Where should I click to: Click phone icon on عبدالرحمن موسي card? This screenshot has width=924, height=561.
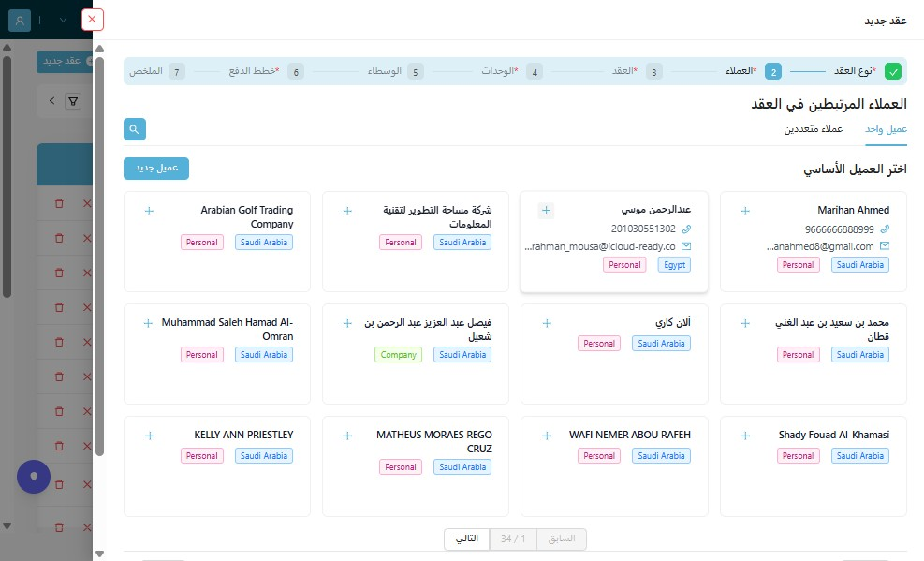click(x=686, y=229)
